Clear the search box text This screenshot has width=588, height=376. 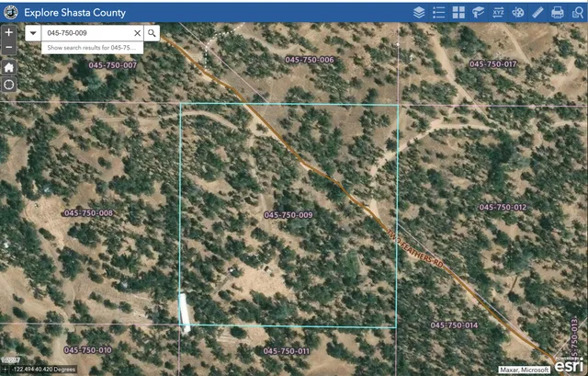point(138,32)
